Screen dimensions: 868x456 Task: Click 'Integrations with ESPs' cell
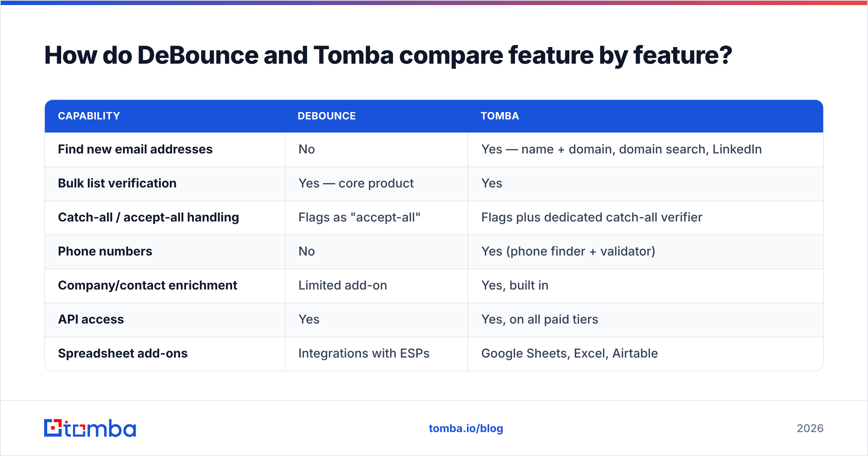click(x=364, y=353)
